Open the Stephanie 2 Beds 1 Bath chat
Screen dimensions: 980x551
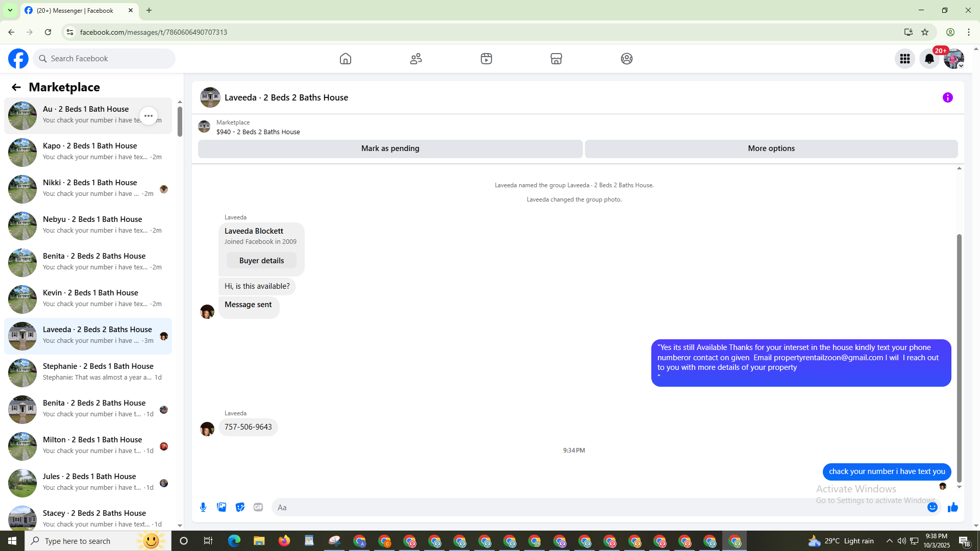88,373
